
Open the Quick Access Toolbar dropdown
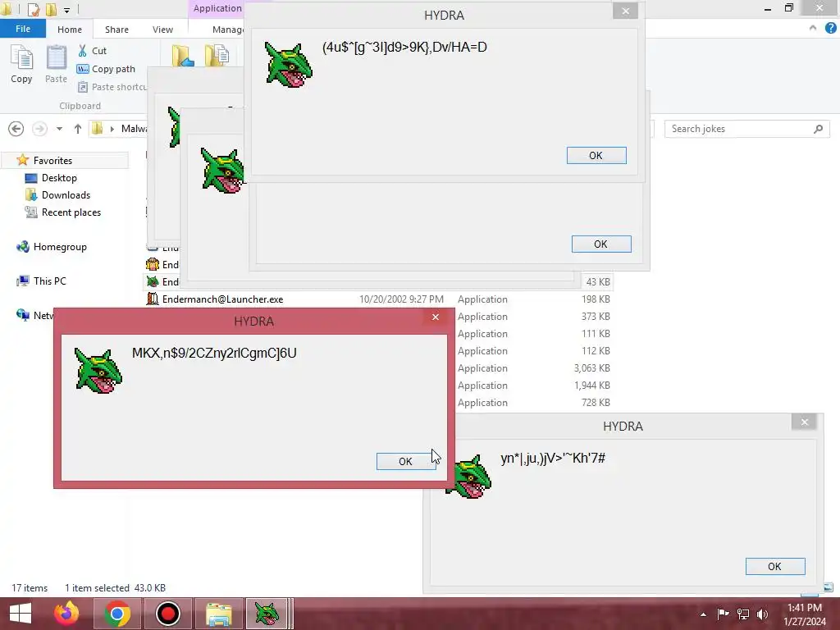[x=66, y=9]
